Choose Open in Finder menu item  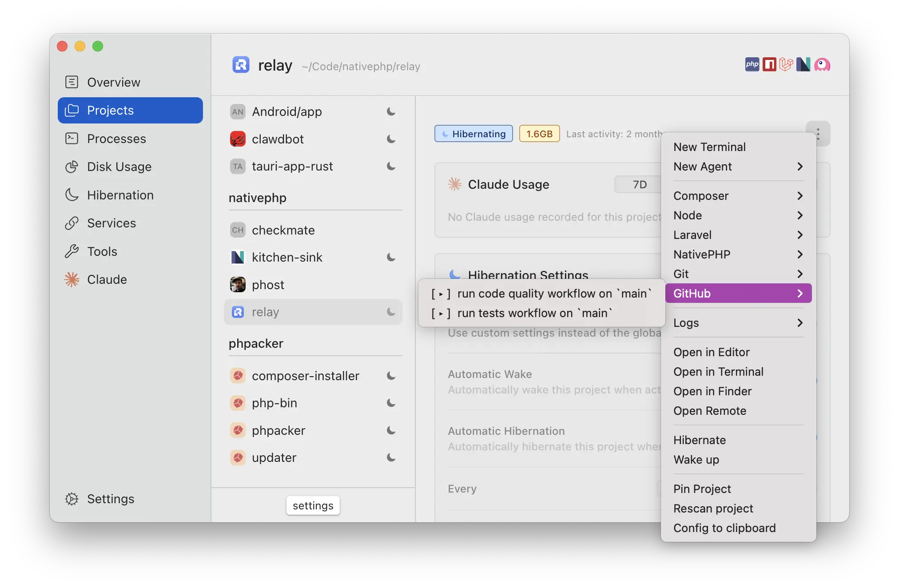738,391
